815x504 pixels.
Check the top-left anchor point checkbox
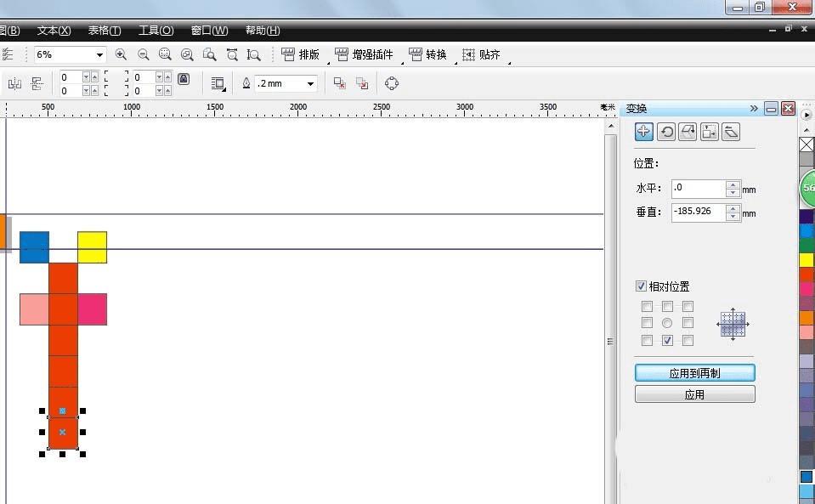pyautogui.click(x=647, y=307)
